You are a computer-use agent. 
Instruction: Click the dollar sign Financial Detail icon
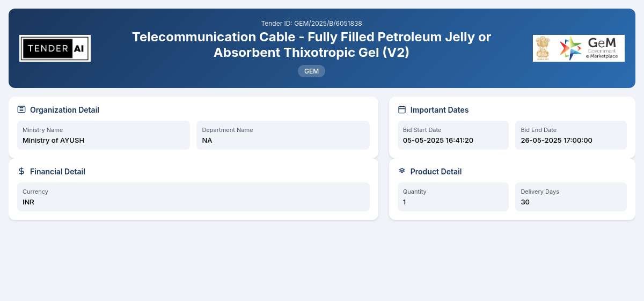[x=21, y=171]
